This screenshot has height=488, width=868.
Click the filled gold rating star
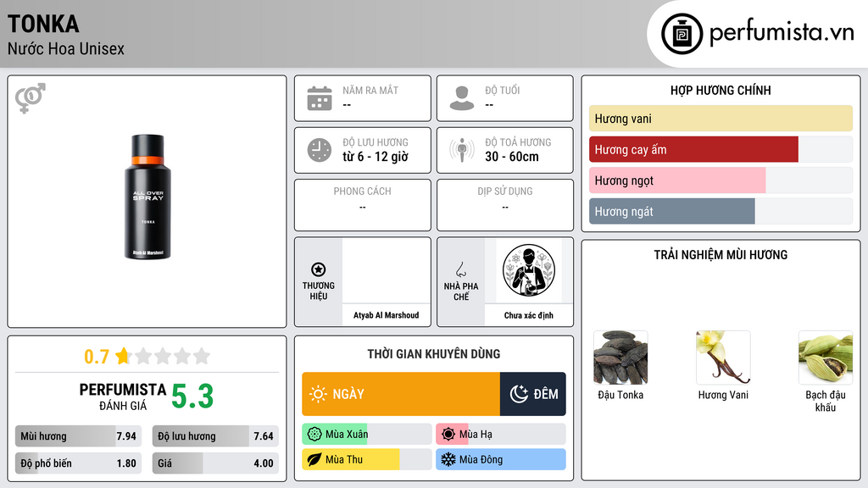(123, 356)
